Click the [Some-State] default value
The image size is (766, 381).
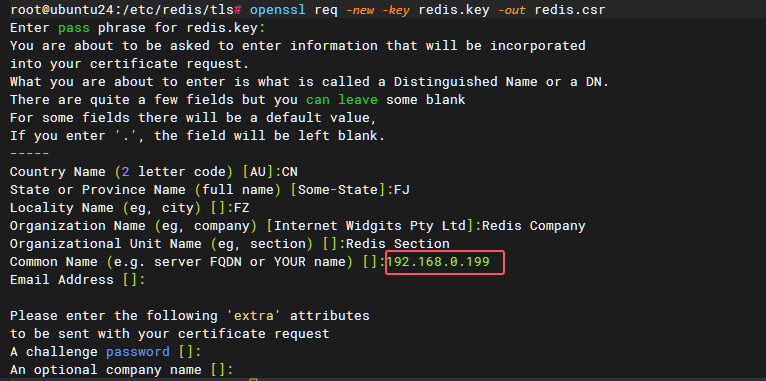338,190
